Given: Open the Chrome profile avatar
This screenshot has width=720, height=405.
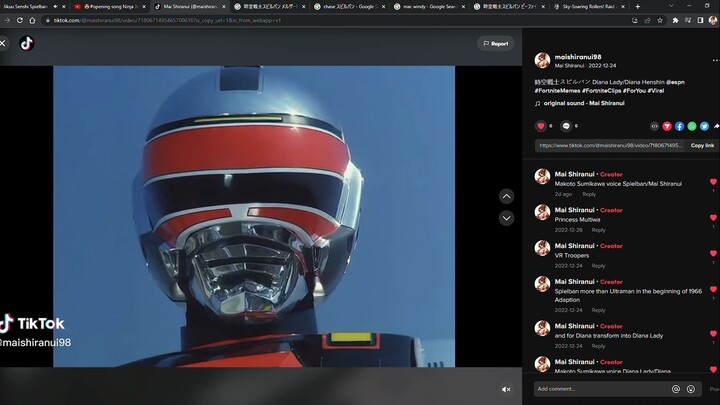Looking at the screenshot, I should tap(713, 20).
